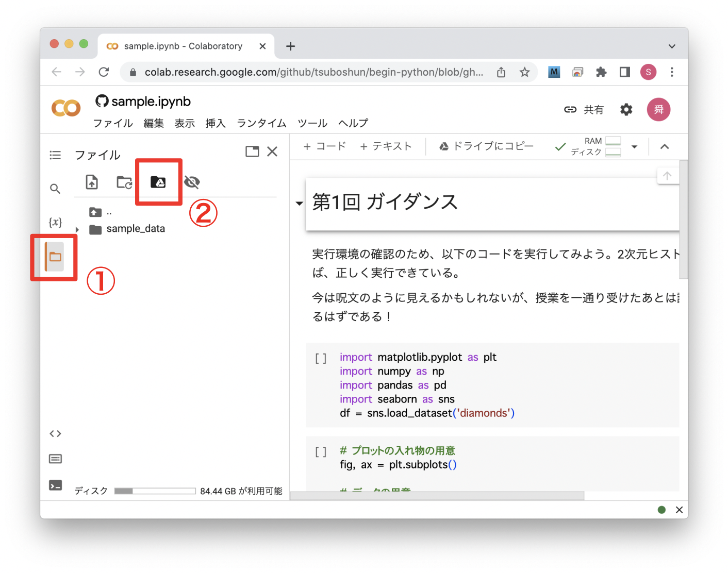Click the Mount Google Drive folder icon
This screenshot has height=573, width=728.
click(x=158, y=182)
